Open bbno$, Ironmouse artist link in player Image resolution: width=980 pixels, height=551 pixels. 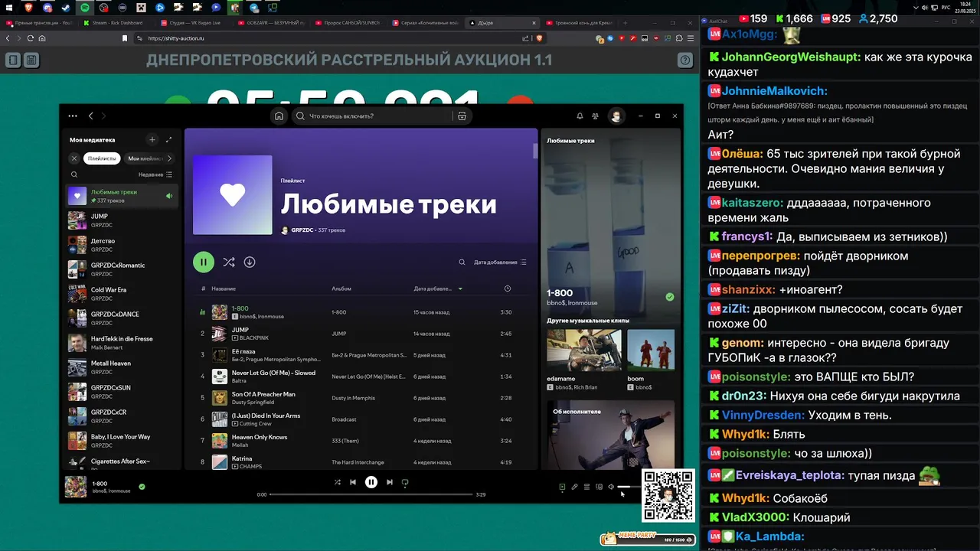point(111,491)
